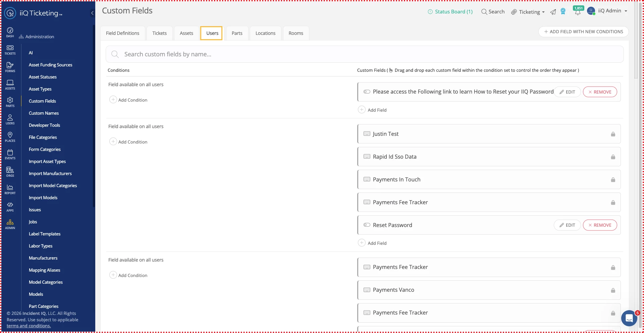Screen dimensions: 644x333
Task: Open the Orgs sidebar icon
Action: click(x=10, y=172)
